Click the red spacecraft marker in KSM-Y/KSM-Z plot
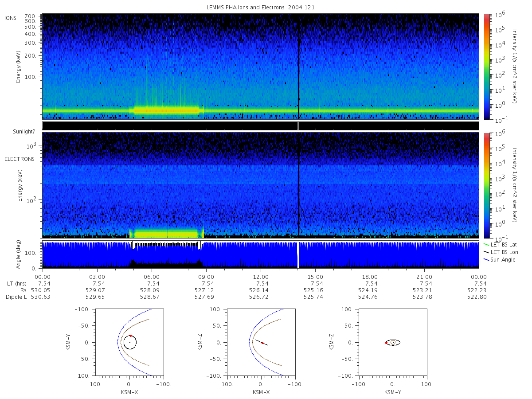The height and width of the screenshot is (399, 532). pyautogui.click(x=386, y=343)
